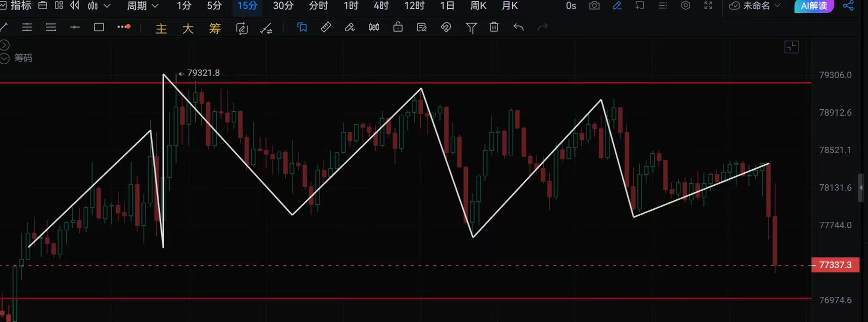Toggle fullscreen chart view

(708, 6)
